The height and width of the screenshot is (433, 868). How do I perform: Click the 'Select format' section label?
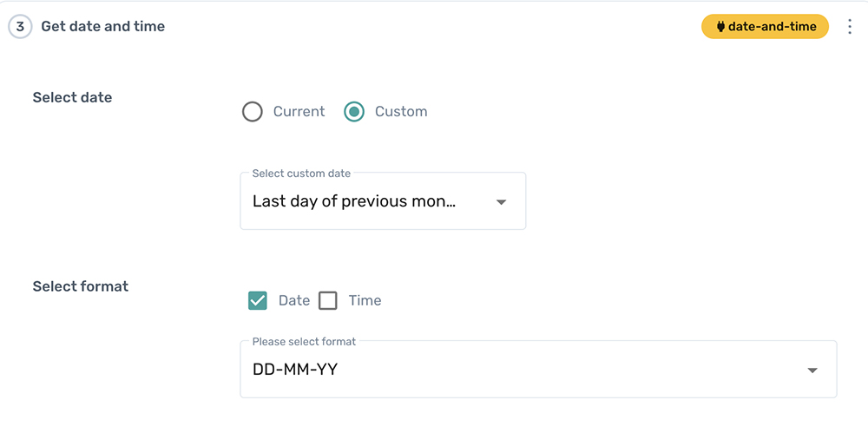[80, 286]
